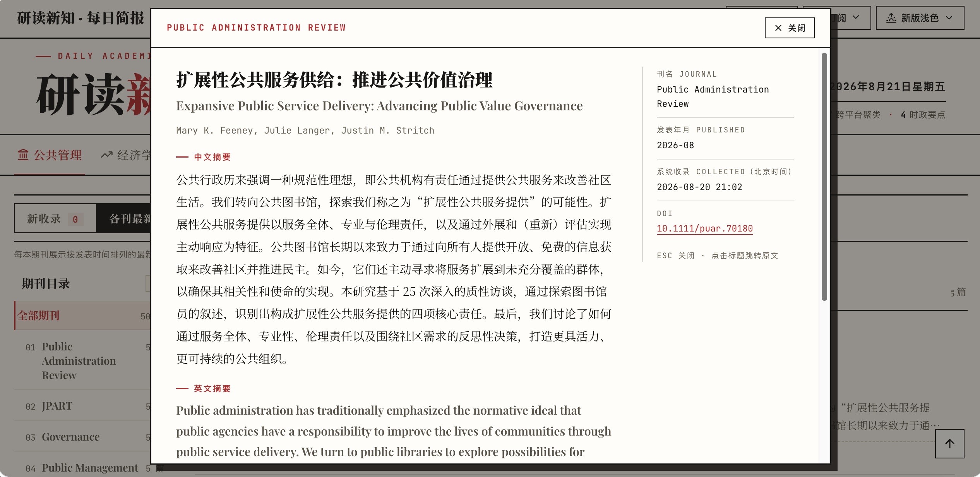Open the Chinese article title link

click(334, 80)
